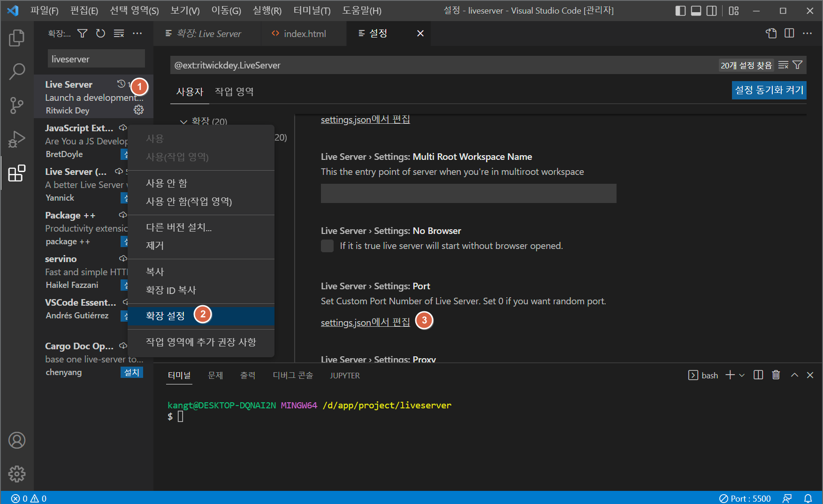Click the feedback icon in status bar
Screen dimensions: 823x504
click(787, 498)
